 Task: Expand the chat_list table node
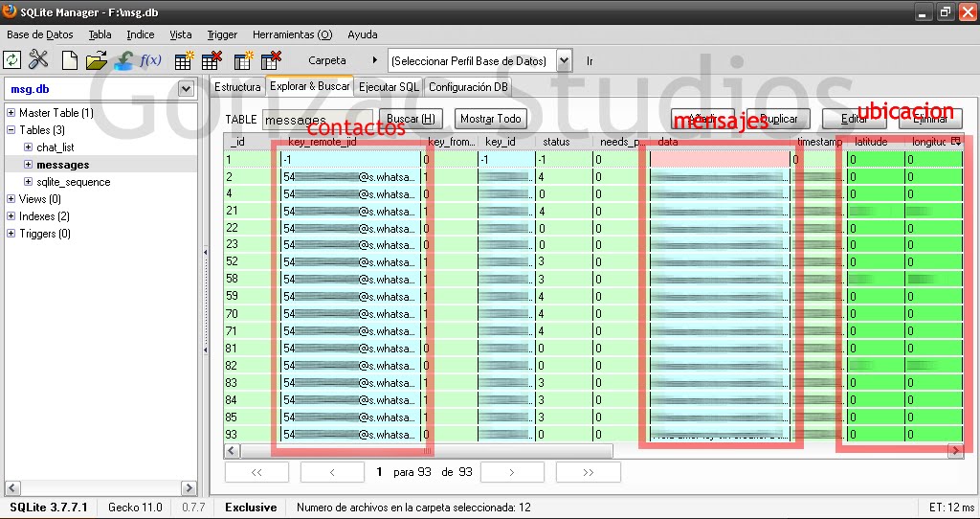(28, 147)
